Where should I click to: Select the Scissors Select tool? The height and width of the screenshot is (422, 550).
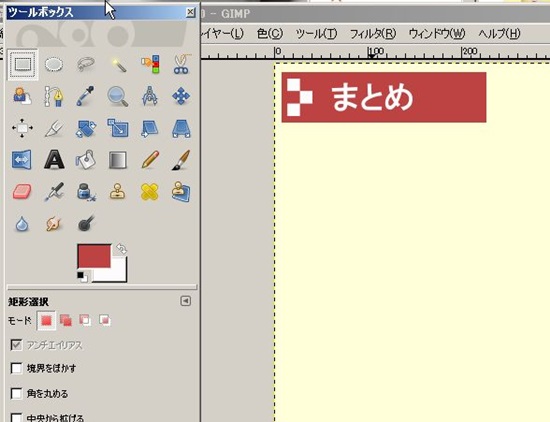(x=181, y=64)
